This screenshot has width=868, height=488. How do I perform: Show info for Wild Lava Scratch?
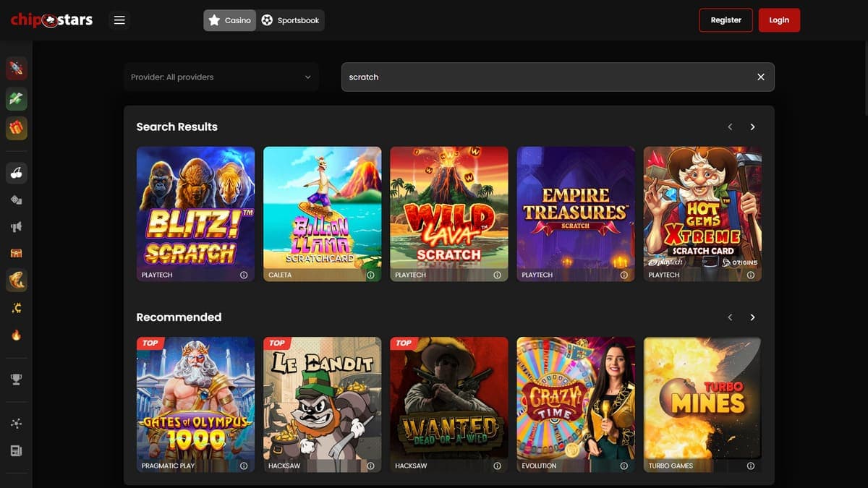coord(497,275)
